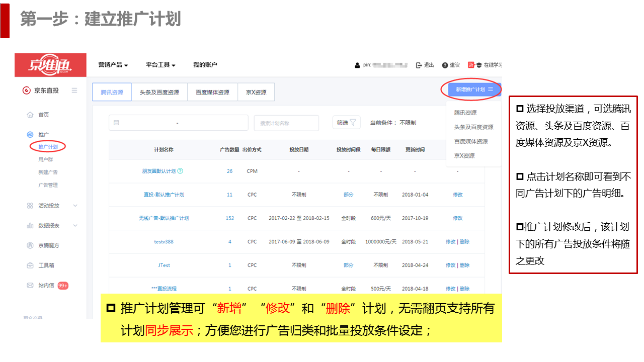Viewport: 644px width, 362px height.
Task: Switch to 百度媒体资源 tab
Action: [x=212, y=93]
